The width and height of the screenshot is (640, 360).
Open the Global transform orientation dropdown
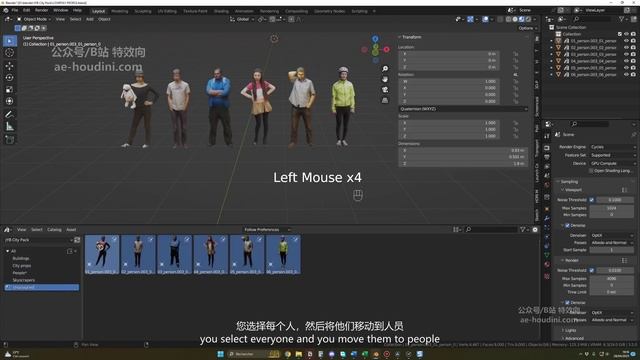242,19
